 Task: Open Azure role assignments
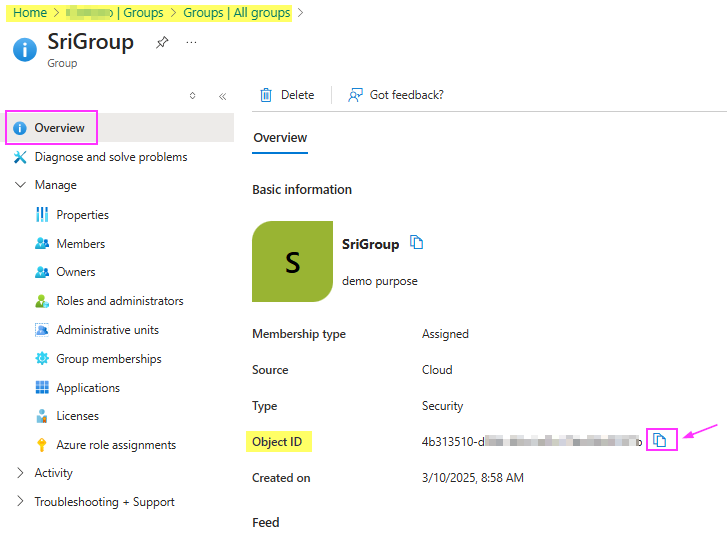pos(116,445)
